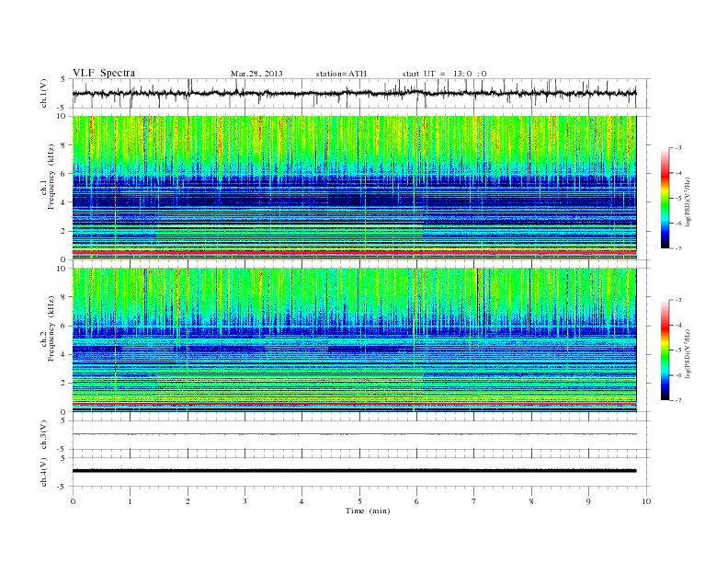This screenshot has width=728, height=563.
Task: Click the "VLF Spectra" plot title
Action: pos(104,73)
